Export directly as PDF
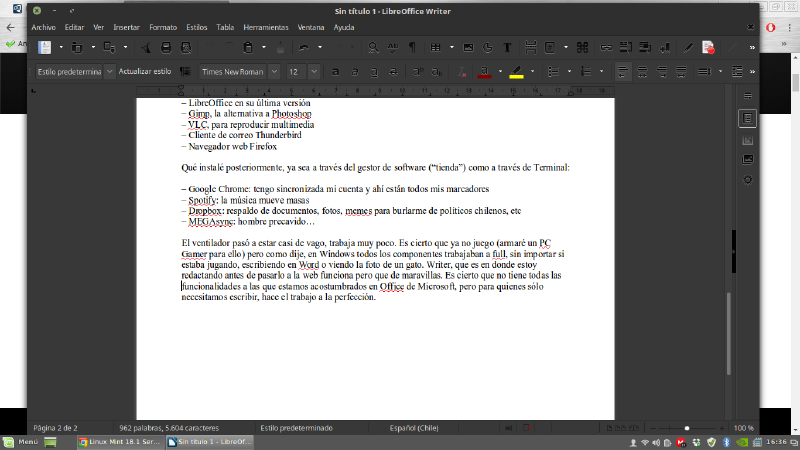 click(x=146, y=47)
